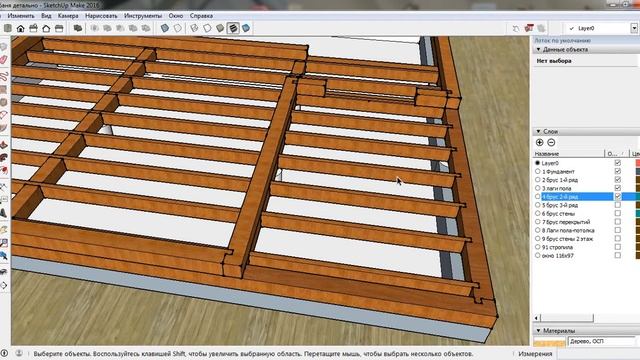
Task: Open the Вид menu
Action: (46, 16)
